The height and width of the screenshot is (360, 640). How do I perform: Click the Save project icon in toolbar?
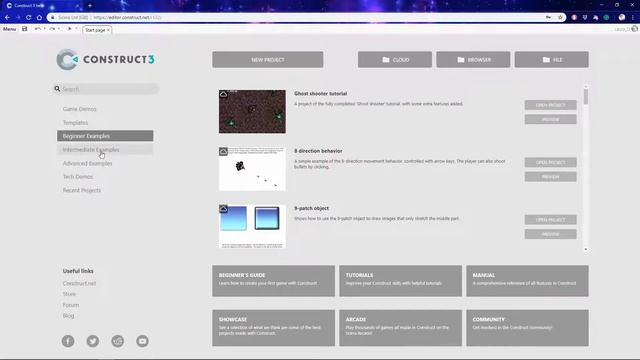pyautogui.click(x=24, y=29)
